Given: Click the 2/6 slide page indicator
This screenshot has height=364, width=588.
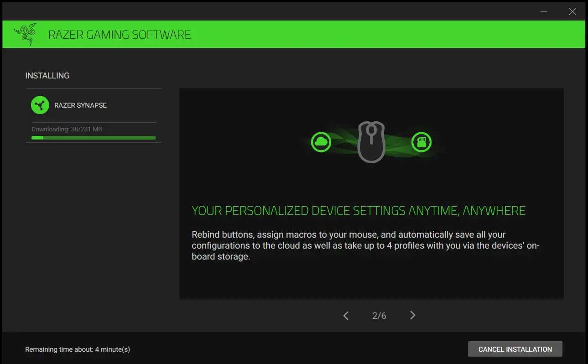Looking at the screenshot, I should tap(379, 316).
